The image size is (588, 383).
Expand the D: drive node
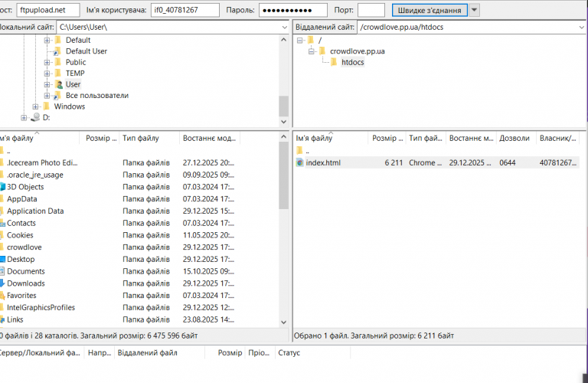[x=24, y=118]
